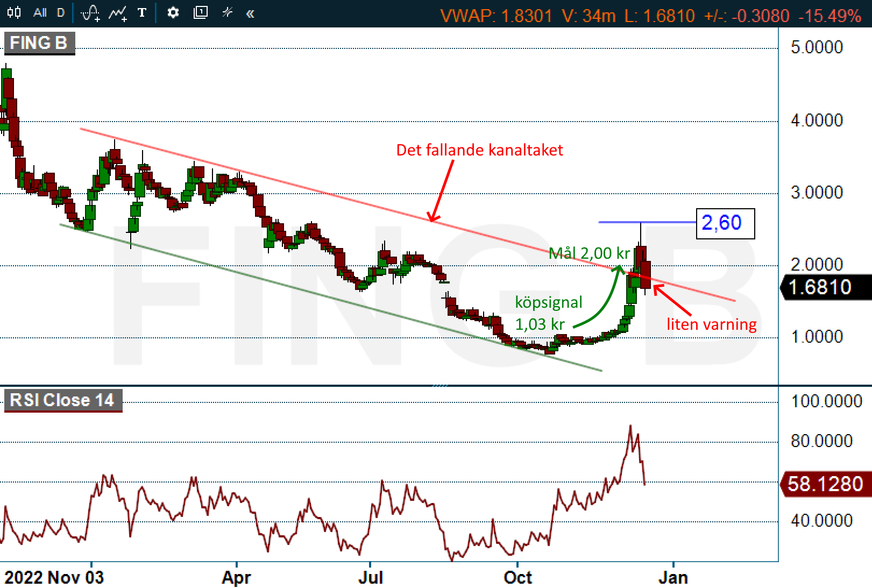Click the 'Mål 2,00 kr' annotation text
872x588 pixels.
point(589,253)
